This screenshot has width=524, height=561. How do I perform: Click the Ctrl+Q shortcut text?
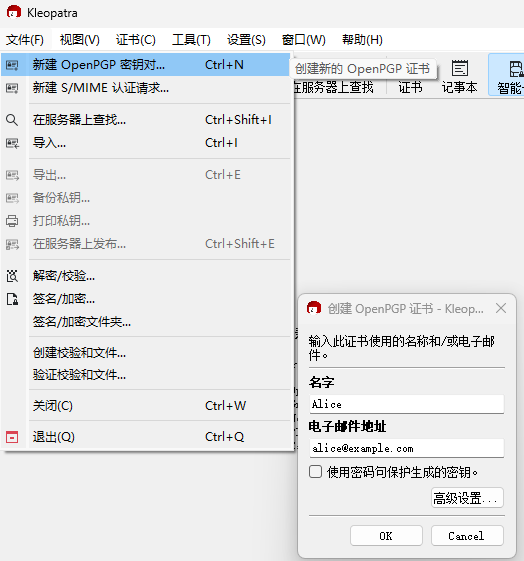pyautogui.click(x=224, y=437)
